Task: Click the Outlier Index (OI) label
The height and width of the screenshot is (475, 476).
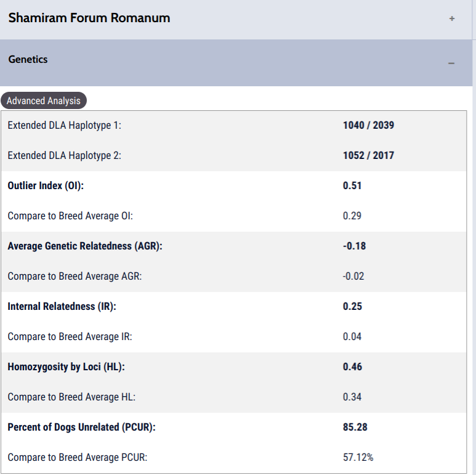Action: pos(46,185)
